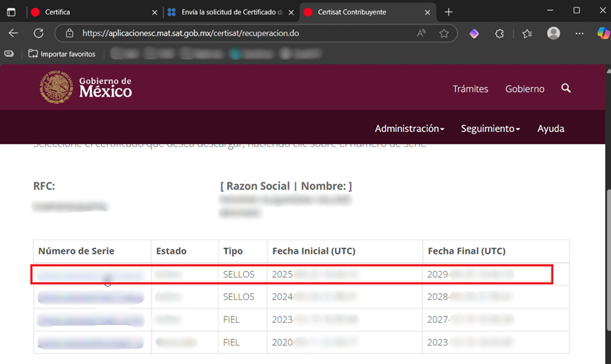Expand the Seguimiento dropdown menu
Image resolution: width=611 pixels, height=364 pixels.
pyautogui.click(x=491, y=128)
